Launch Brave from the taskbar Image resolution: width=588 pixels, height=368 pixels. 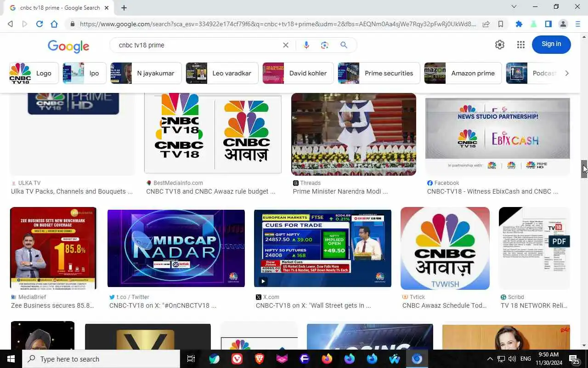260,359
